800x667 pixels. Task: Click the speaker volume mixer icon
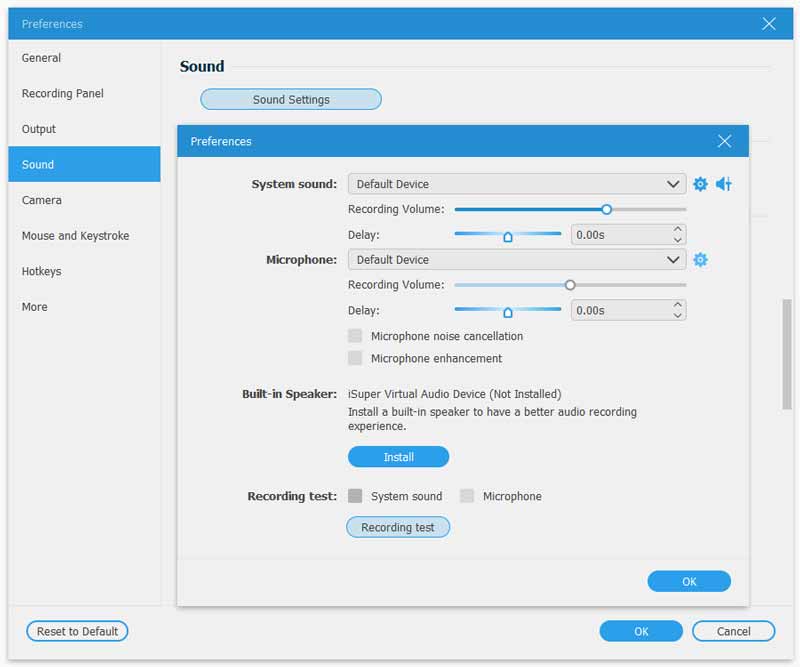723,184
